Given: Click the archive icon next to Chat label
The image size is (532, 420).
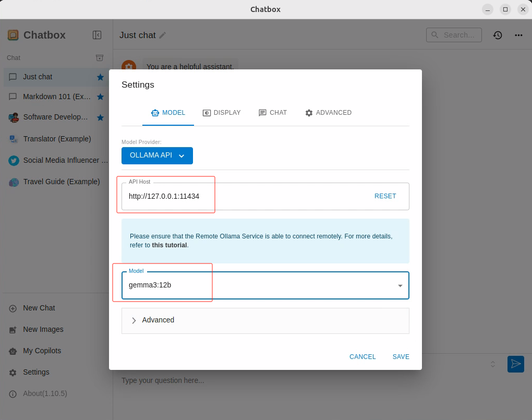Looking at the screenshot, I should click(100, 58).
